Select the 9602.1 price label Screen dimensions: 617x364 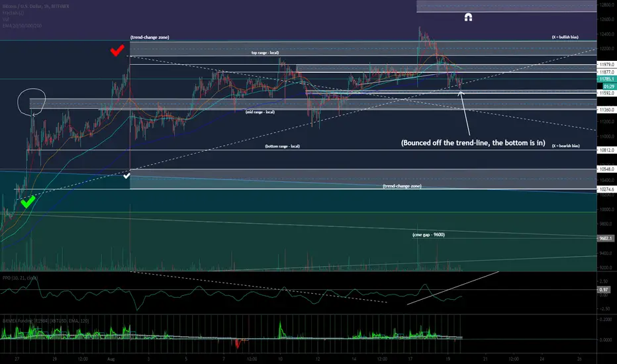click(606, 238)
